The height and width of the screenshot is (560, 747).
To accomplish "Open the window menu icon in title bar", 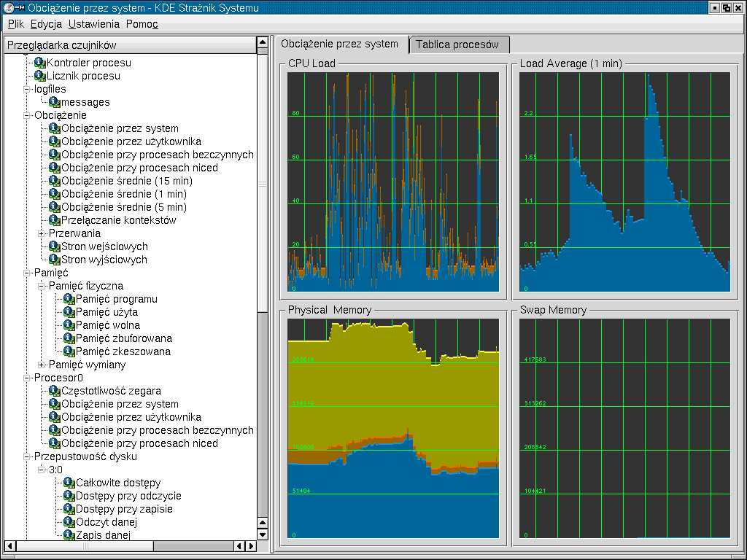I will [8, 7].
